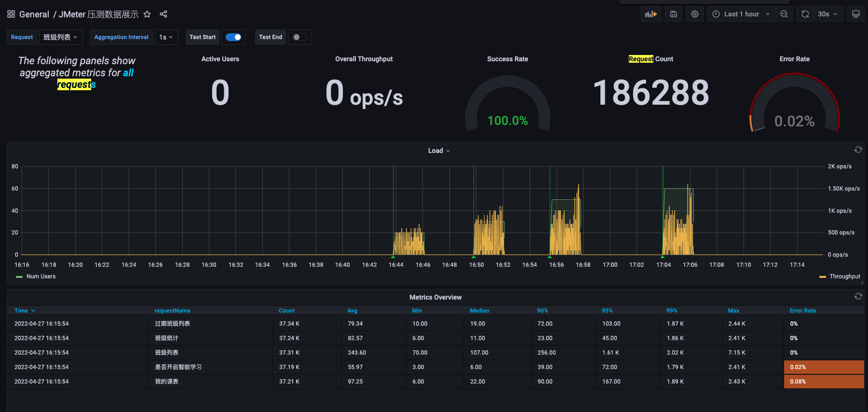Sort by Median column header

tap(479, 311)
